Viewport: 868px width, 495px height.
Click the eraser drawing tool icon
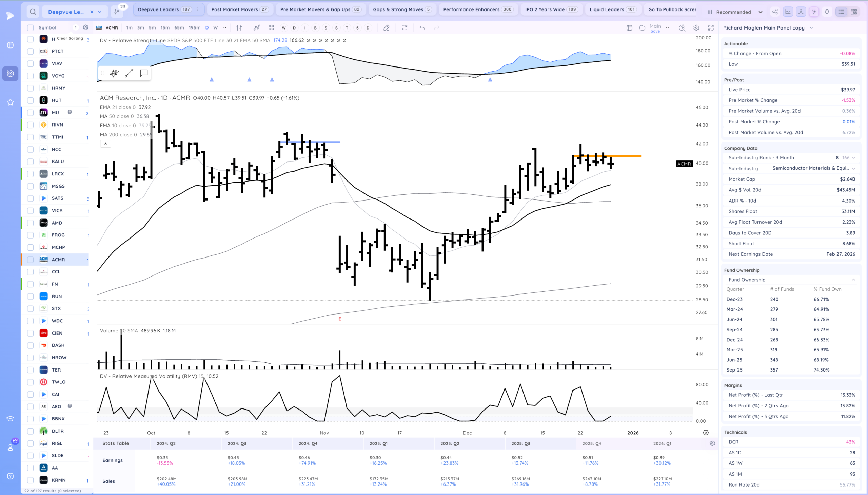[x=386, y=28]
